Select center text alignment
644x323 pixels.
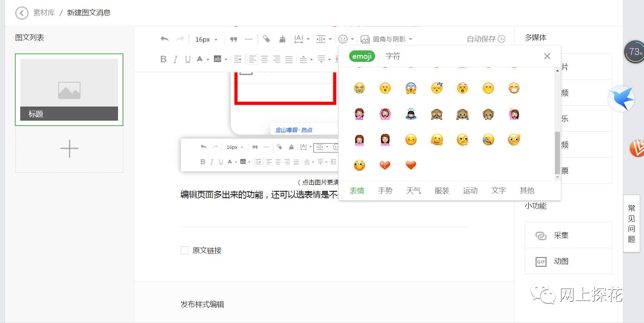pyautogui.click(x=264, y=59)
